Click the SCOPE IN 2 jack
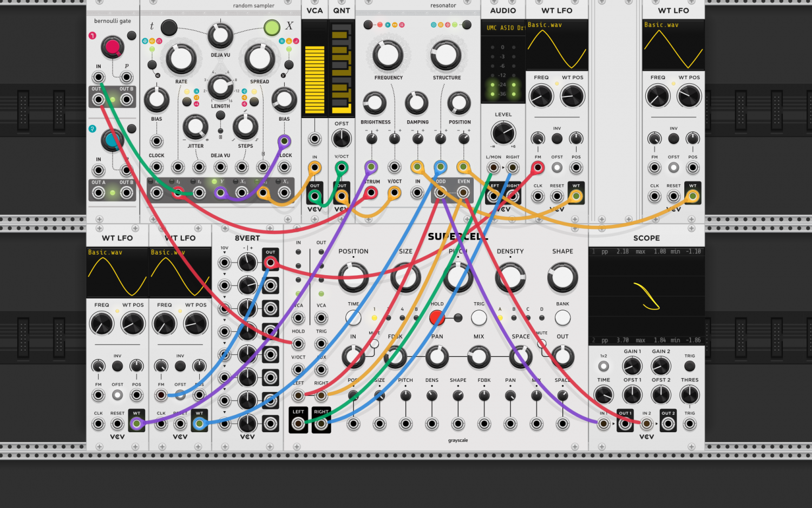Screen dimensions: 812x508 click(x=646, y=424)
